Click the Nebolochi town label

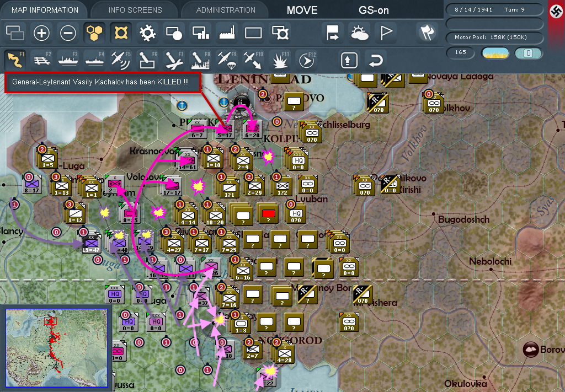tap(490, 261)
